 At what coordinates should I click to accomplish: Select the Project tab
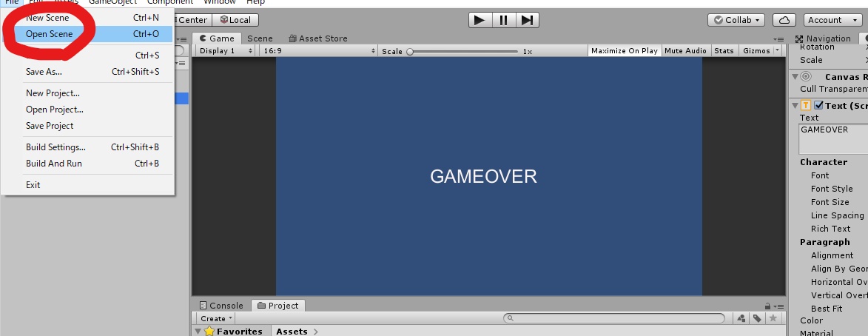pyautogui.click(x=278, y=306)
